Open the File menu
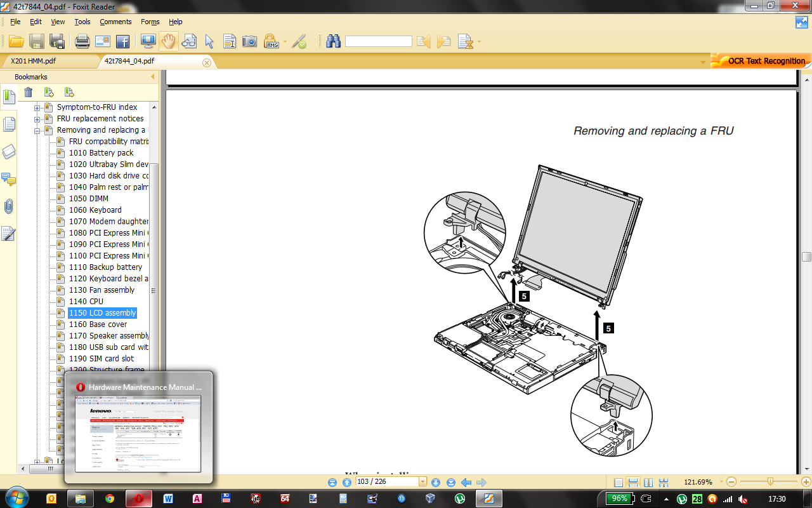812x508 pixels. [x=15, y=22]
